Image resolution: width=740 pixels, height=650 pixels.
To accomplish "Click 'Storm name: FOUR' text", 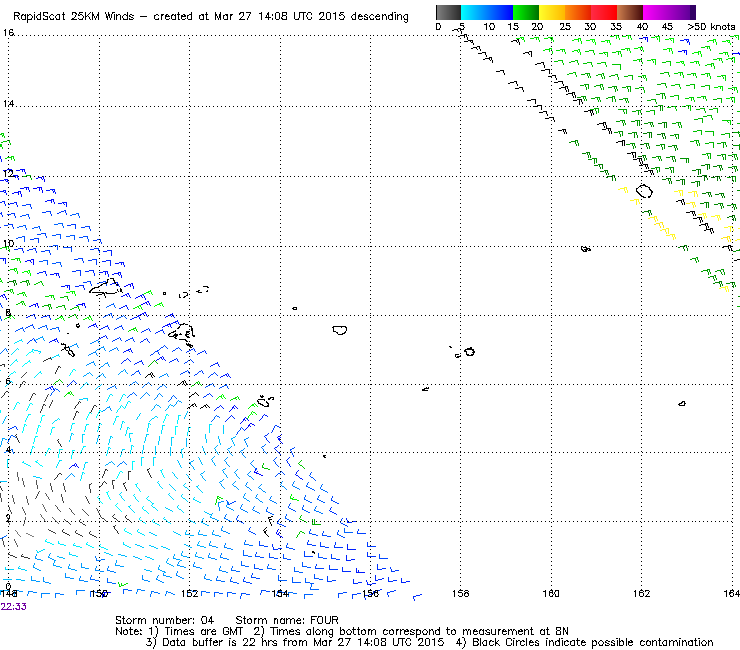I will [287, 620].
